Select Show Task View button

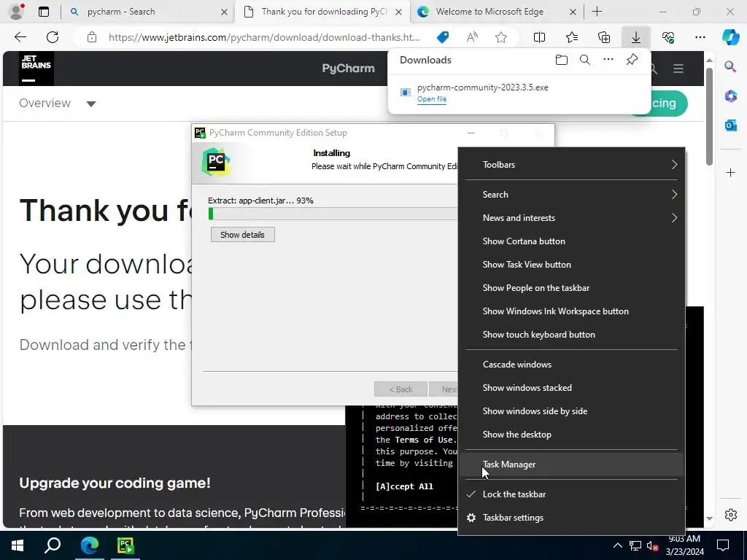click(571, 264)
